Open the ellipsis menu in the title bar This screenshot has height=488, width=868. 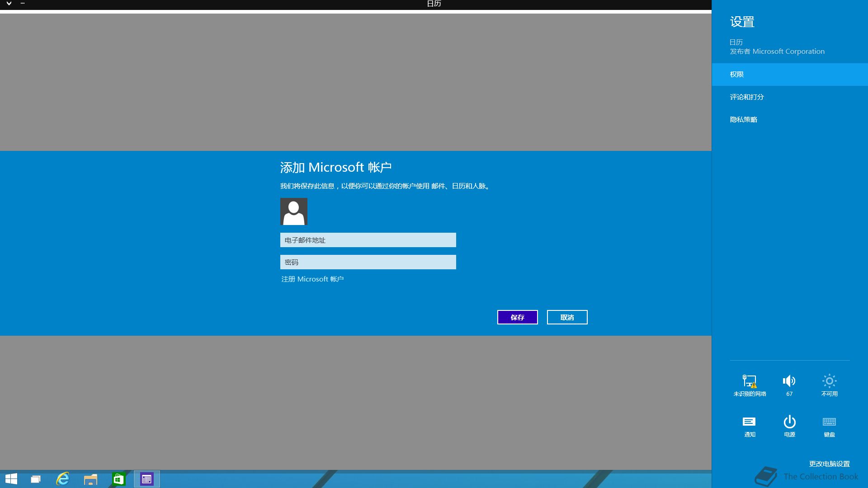tap(23, 3)
